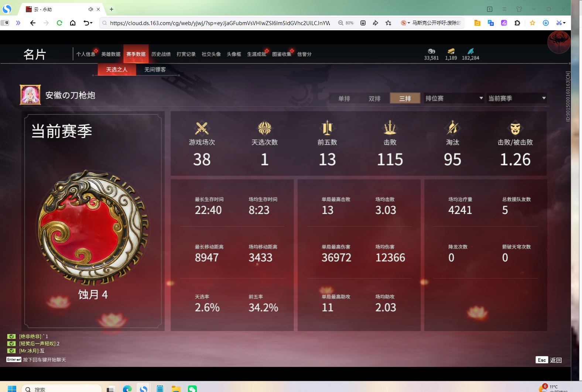The width and height of the screenshot is (582, 392).
Task: Click the browser home icon
Action: [x=73, y=23]
